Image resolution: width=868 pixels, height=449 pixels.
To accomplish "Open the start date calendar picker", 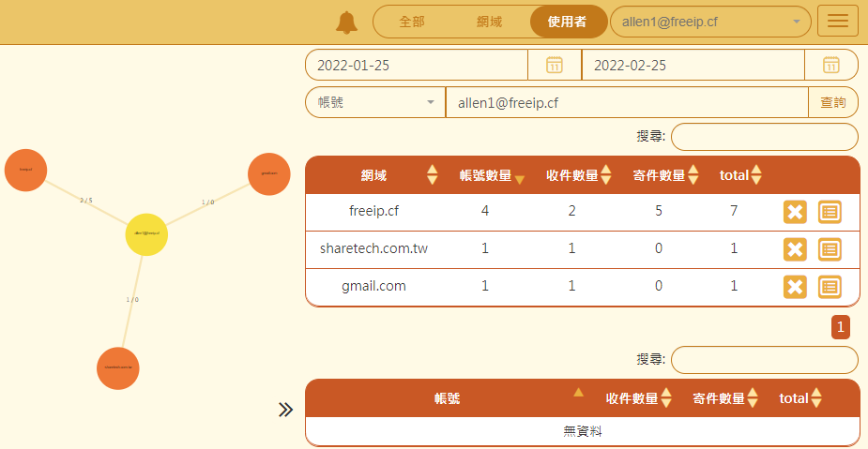I will click(x=555, y=65).
